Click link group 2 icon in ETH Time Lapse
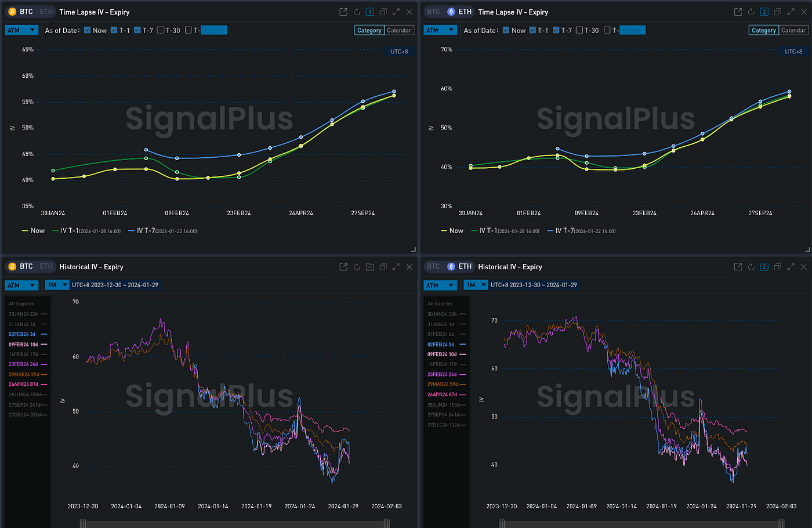The image size is (812, 528). [764, 12]
